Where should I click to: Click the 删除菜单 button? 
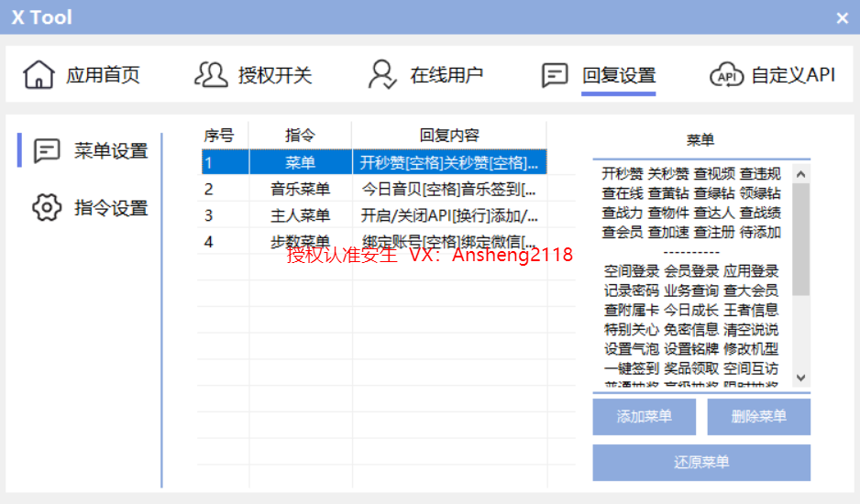pyautogui.click(x=758, y=416)
